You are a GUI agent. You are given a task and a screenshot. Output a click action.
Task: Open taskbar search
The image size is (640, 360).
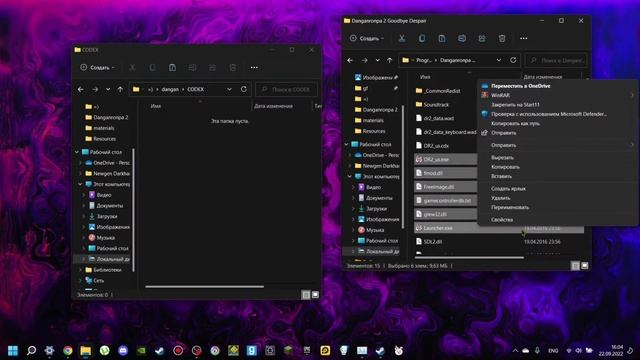coord(31,350)
